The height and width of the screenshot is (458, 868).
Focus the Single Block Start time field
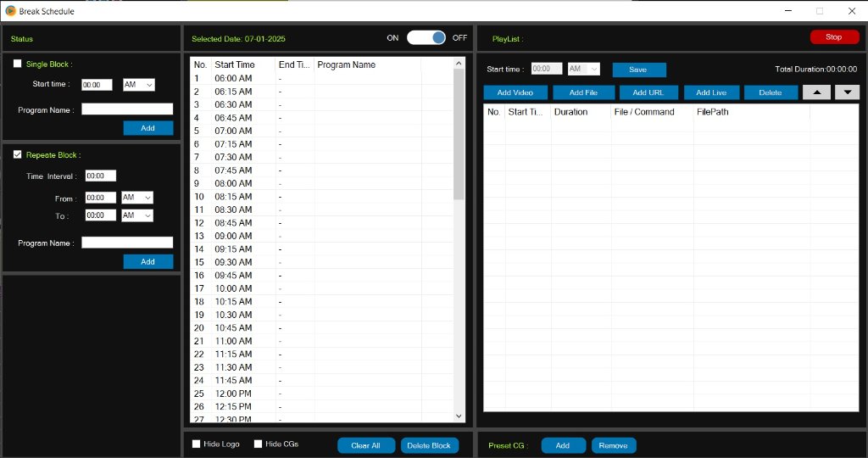click(x=97, y=85)
